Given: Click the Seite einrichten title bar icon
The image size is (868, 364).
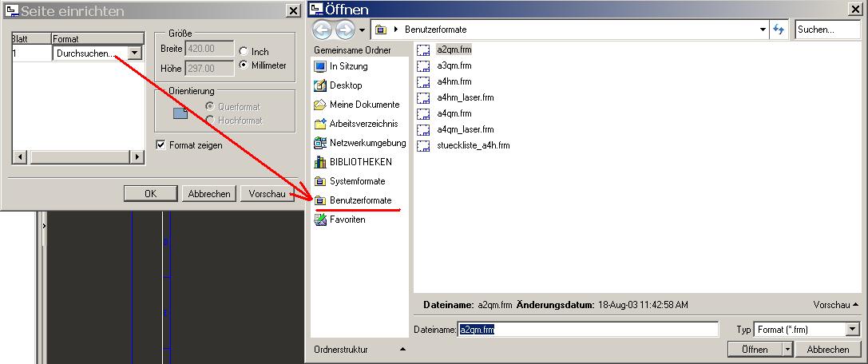Looking at the screenshot, I should pyautogui.click(x=10, y=10).
